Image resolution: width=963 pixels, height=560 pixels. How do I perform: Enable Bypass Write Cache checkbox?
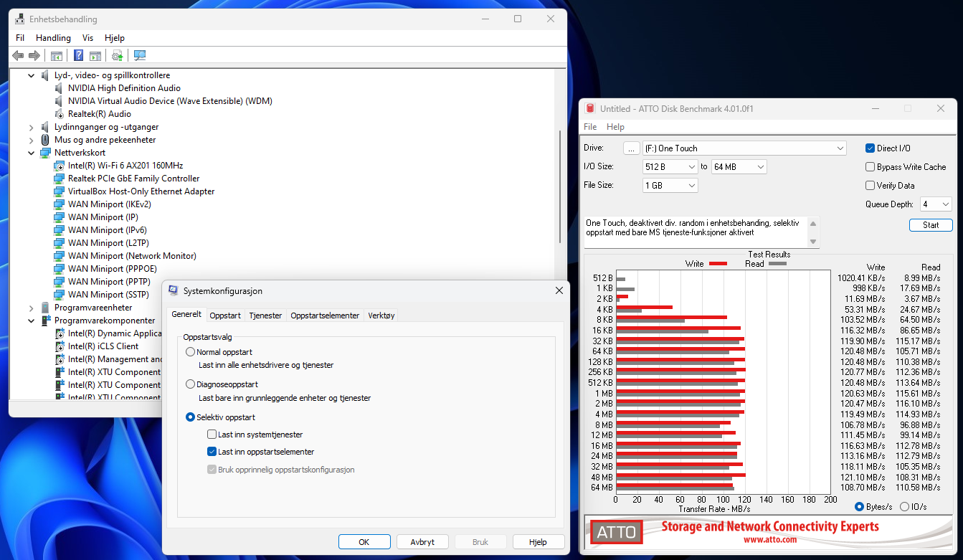[x=871, y=167]
